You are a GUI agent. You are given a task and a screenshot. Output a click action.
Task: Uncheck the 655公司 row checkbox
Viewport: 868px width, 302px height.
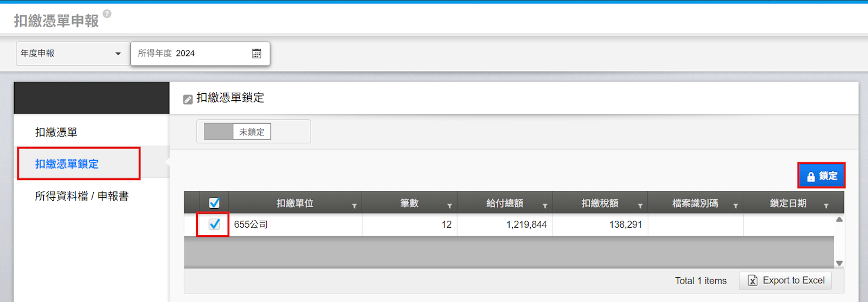[214, 224]
